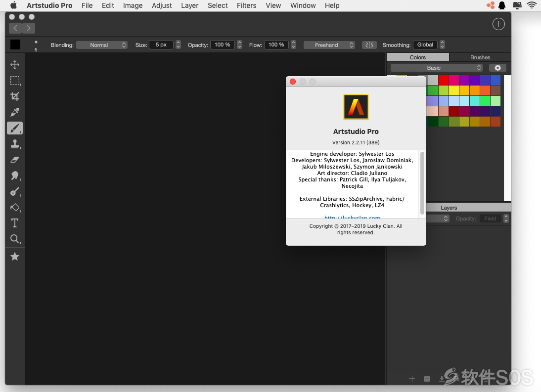Open the Window menu
Image resolution: width=541 pixels, height=392 pixels.
click(x=303, y=5)
